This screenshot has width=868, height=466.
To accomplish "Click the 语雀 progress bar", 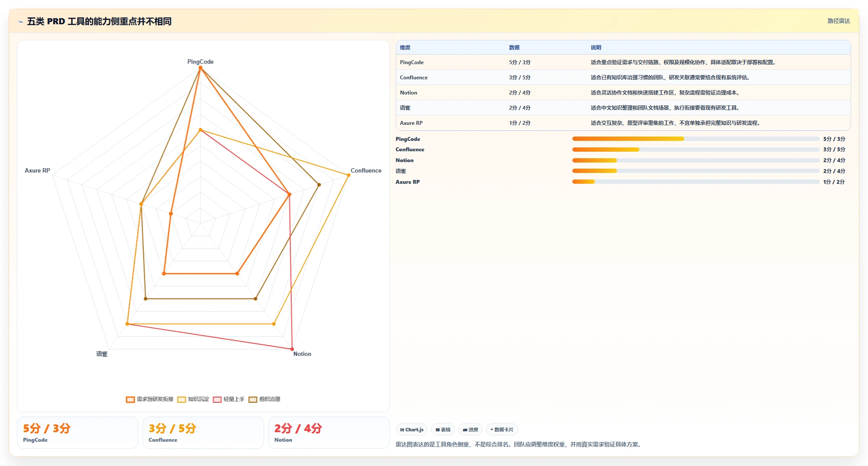I will point(695,171).
